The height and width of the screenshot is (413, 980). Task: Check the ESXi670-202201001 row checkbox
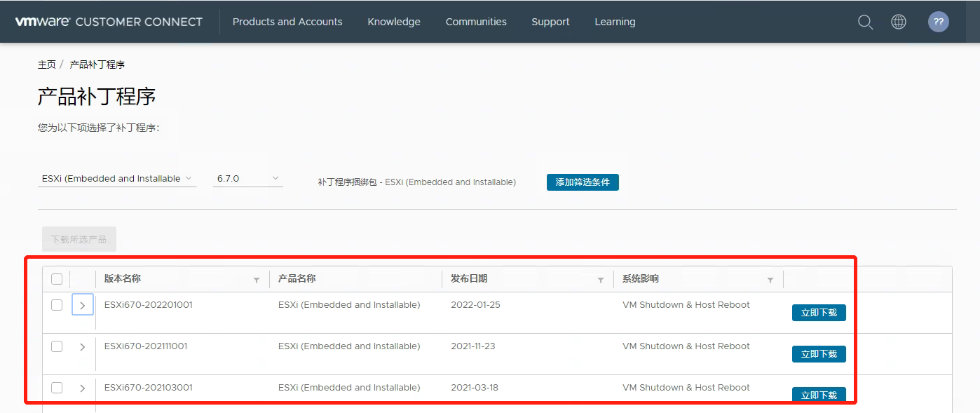(57, 305)
